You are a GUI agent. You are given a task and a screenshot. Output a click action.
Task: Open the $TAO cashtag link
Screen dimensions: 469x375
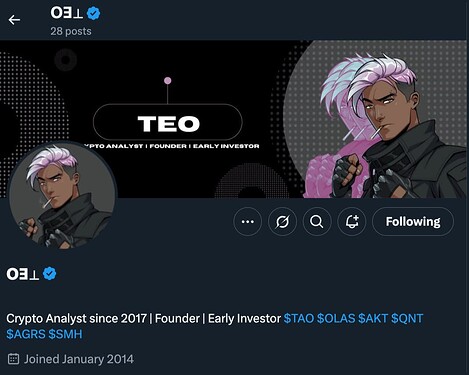click(x=299, y=318)
